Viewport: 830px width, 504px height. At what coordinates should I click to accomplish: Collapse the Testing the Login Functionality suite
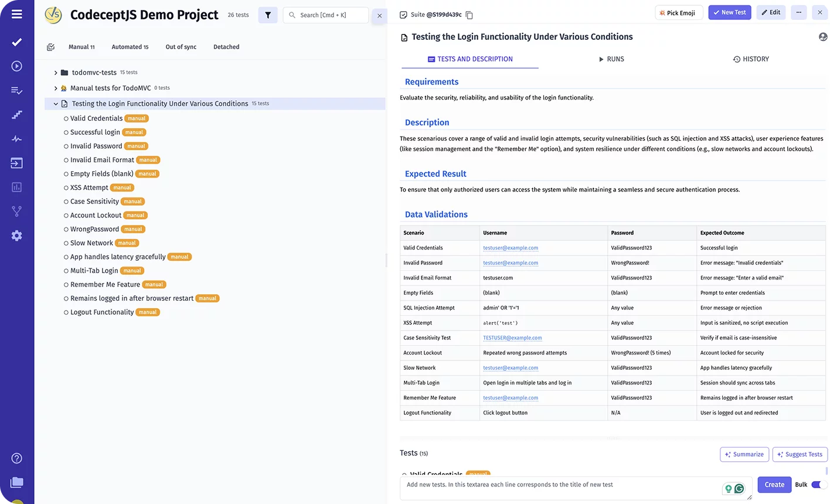55,103
